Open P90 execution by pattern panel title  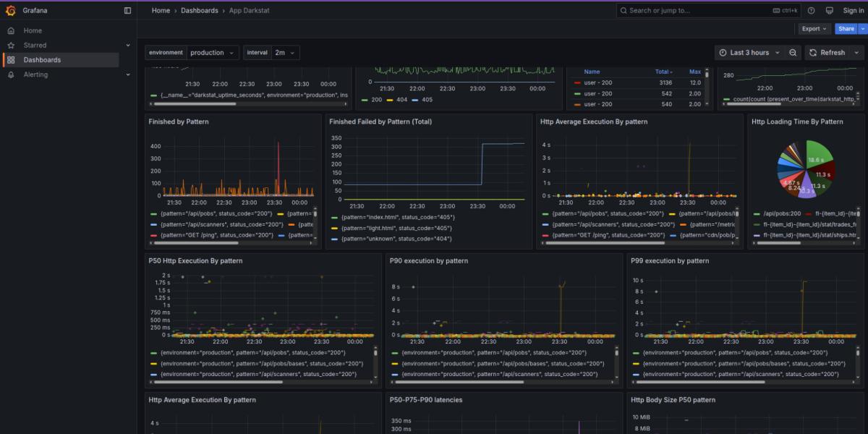pos(429,260)
